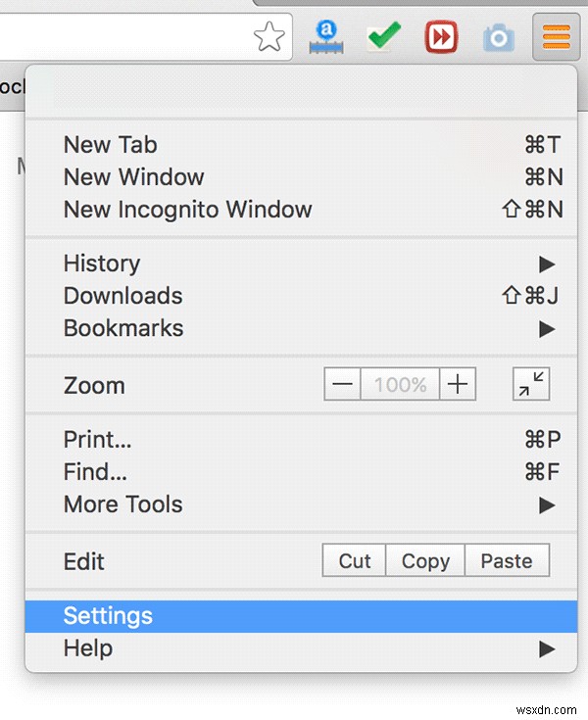Expand the History submenu
This screenshot has height=720, width=588.
(302, 264)
